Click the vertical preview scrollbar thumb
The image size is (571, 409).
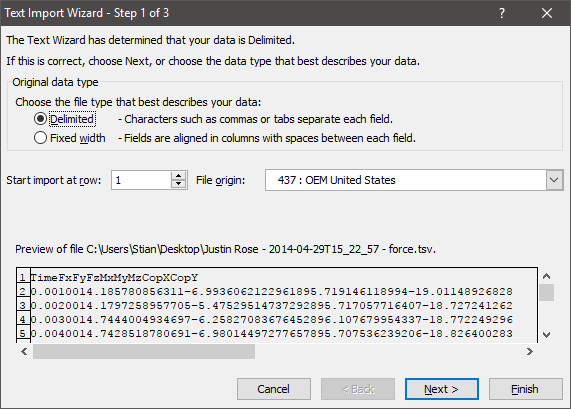pyautogui.click(x=546, y=292)
